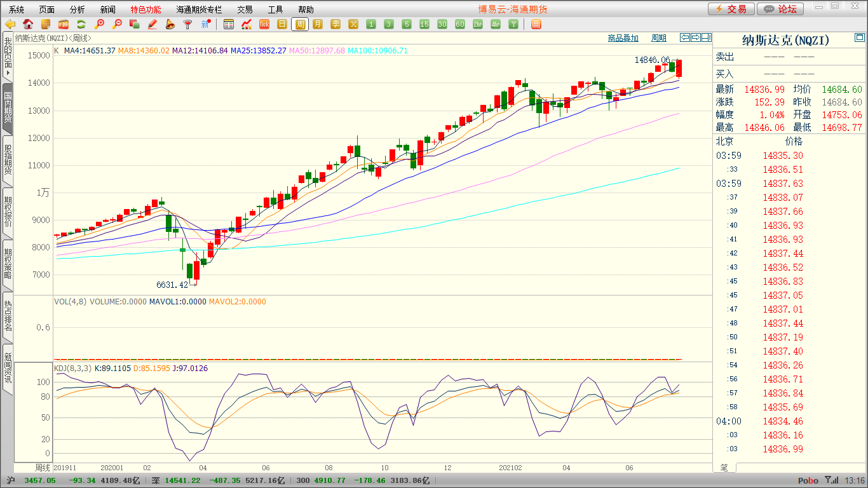Switch to the 期权报价 side tab
This screenshot has width=868, height=488.
tap(8, 212)
